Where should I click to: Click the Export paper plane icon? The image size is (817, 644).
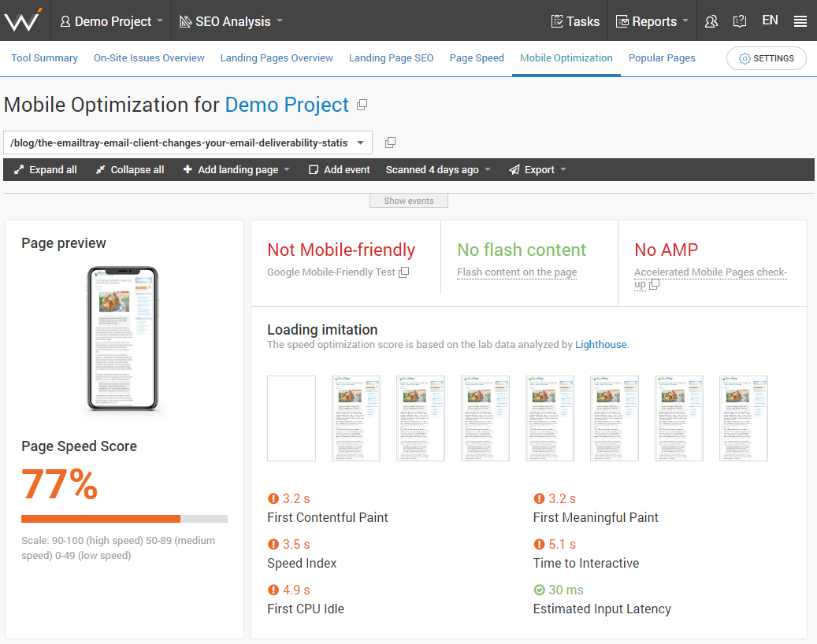click(514, 170)
